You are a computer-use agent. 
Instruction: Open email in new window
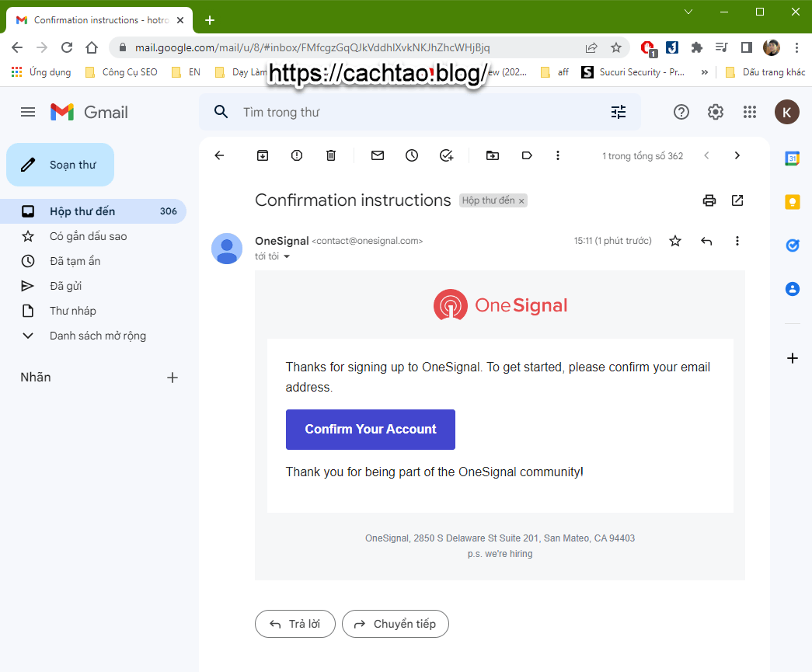(x=737, y=200)
